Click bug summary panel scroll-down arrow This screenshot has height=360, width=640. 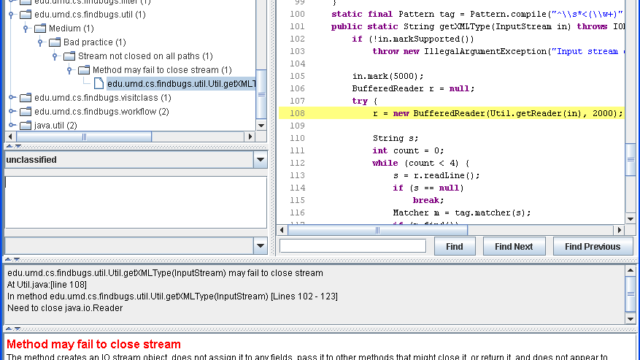coord(630,319)
